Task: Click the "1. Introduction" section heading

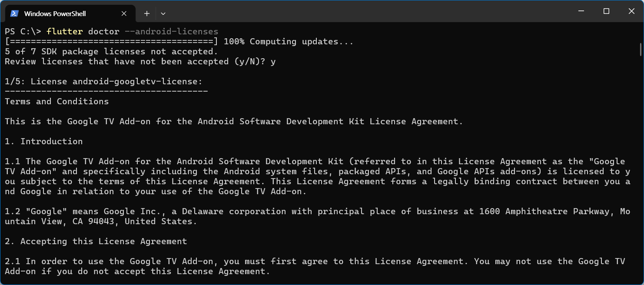Action: [44, 142]
